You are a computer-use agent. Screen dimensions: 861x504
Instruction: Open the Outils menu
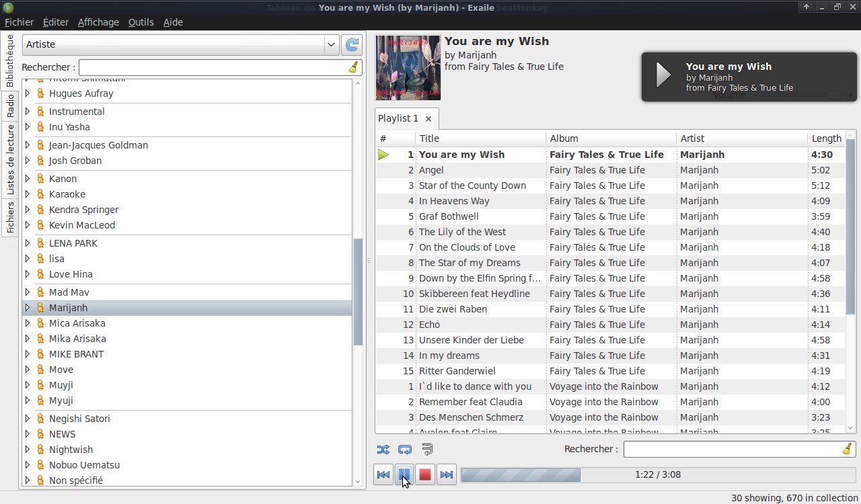(141, 22)
